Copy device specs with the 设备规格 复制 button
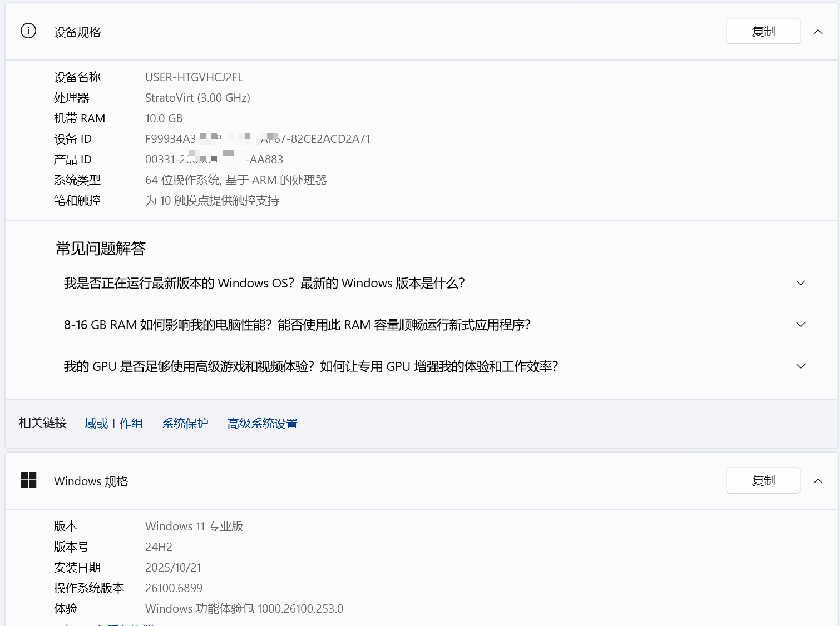Viewport: 840px width, 626px height. coord(763,31)
